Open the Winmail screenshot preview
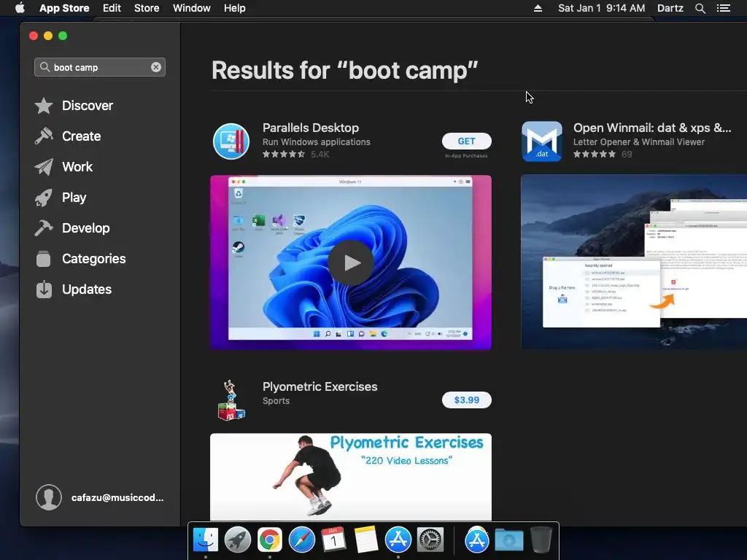The height and width of the screenshot is (560, 747). click(x=634, y=262)
